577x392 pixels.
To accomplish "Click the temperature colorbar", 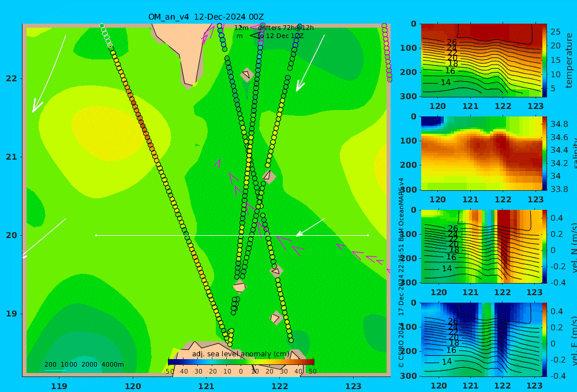I will tap(544, 61).
